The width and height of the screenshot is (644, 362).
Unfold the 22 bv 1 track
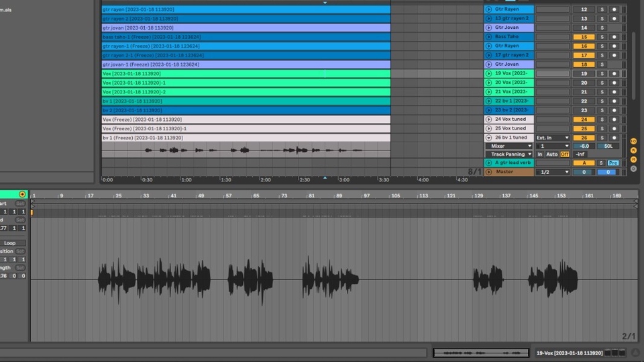pyautogui.click(x=488, y=101)
